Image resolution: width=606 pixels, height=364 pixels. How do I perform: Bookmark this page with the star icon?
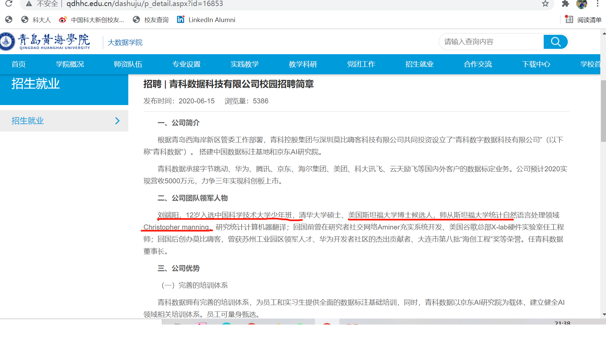point(545,4)
